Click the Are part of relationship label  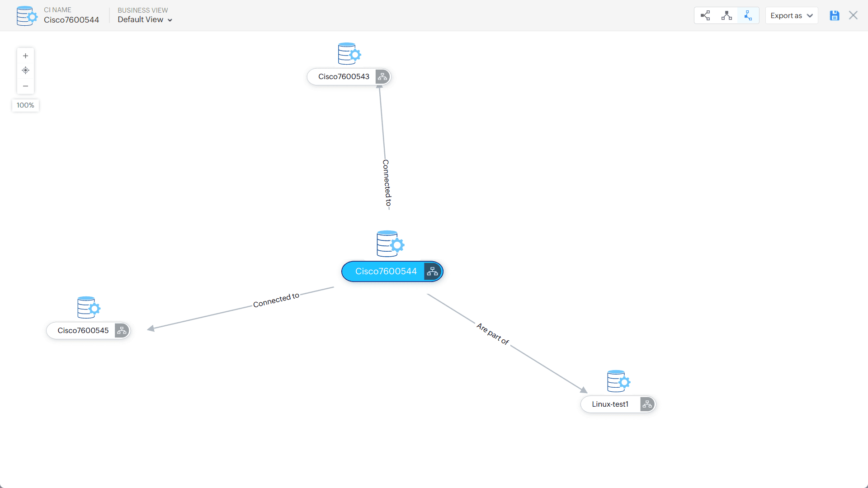(492, 334)
